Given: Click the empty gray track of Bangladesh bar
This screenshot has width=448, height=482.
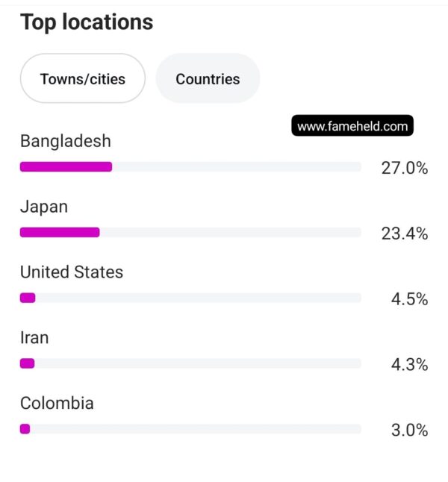Looking at the screenshot, I should tap(236, 166).
